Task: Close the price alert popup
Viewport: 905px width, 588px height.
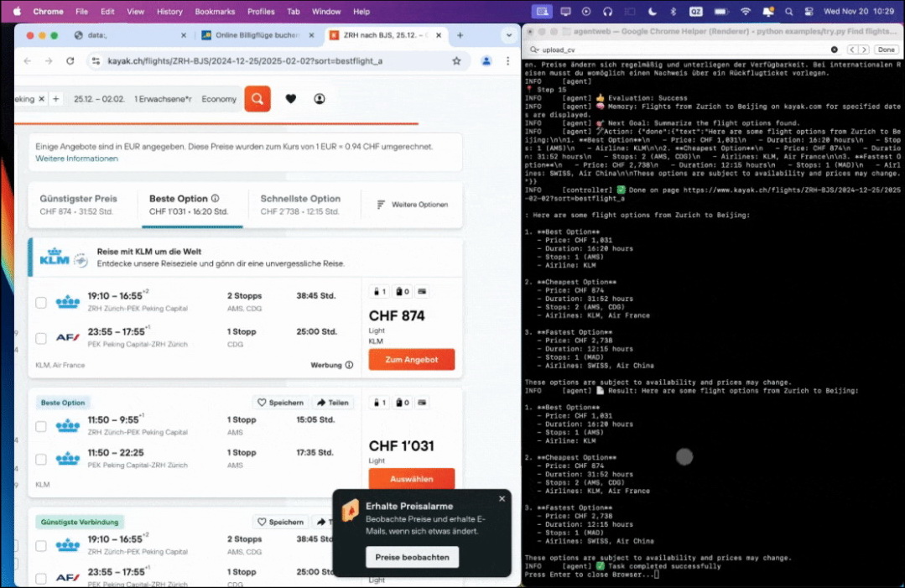Action: (502, 498)
